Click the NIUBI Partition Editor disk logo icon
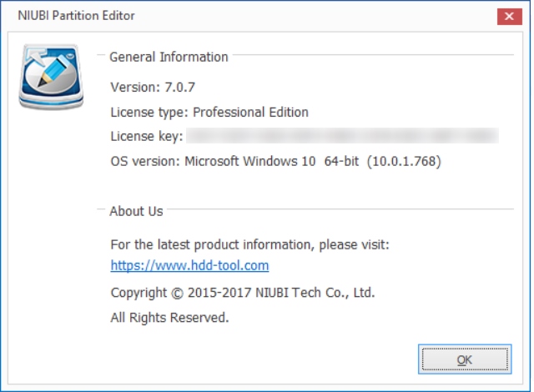 pyautogui.click(x=51, y=77)
